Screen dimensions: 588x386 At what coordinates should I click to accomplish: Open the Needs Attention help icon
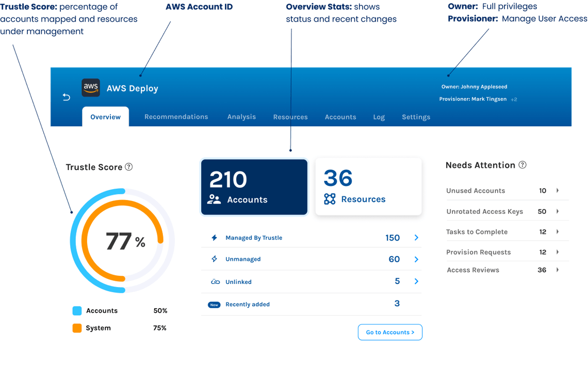[522, 165]
